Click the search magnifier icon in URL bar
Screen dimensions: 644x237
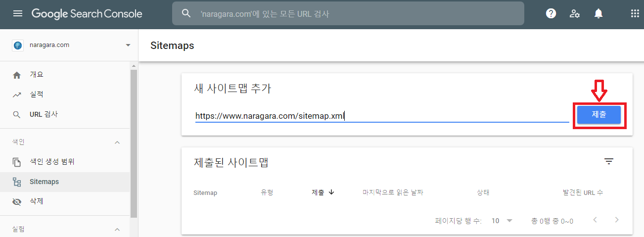pos(186,13)
